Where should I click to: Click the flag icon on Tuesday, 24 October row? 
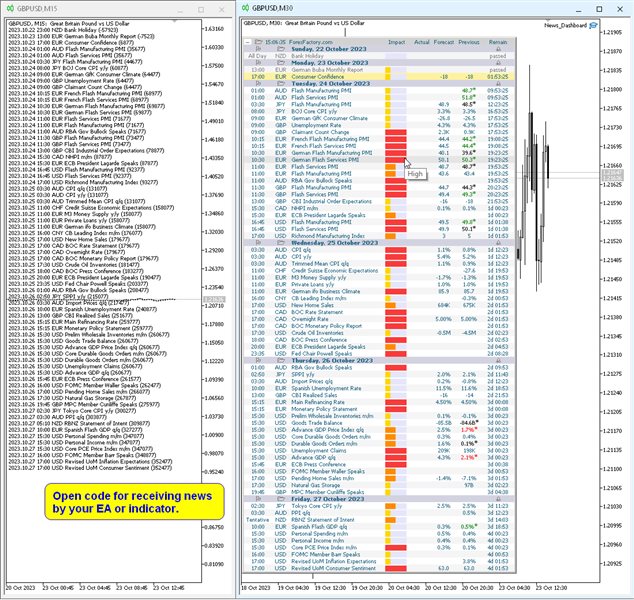(258, 83)
